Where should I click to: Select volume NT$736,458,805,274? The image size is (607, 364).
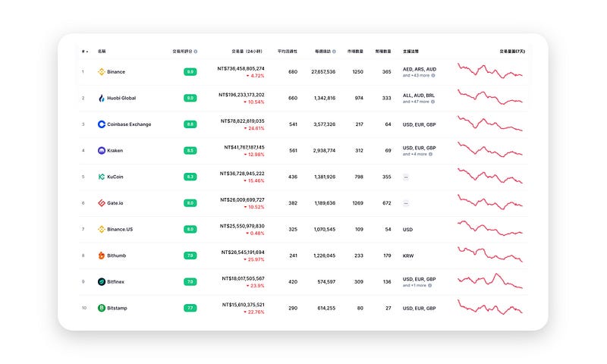coord(241,68)
